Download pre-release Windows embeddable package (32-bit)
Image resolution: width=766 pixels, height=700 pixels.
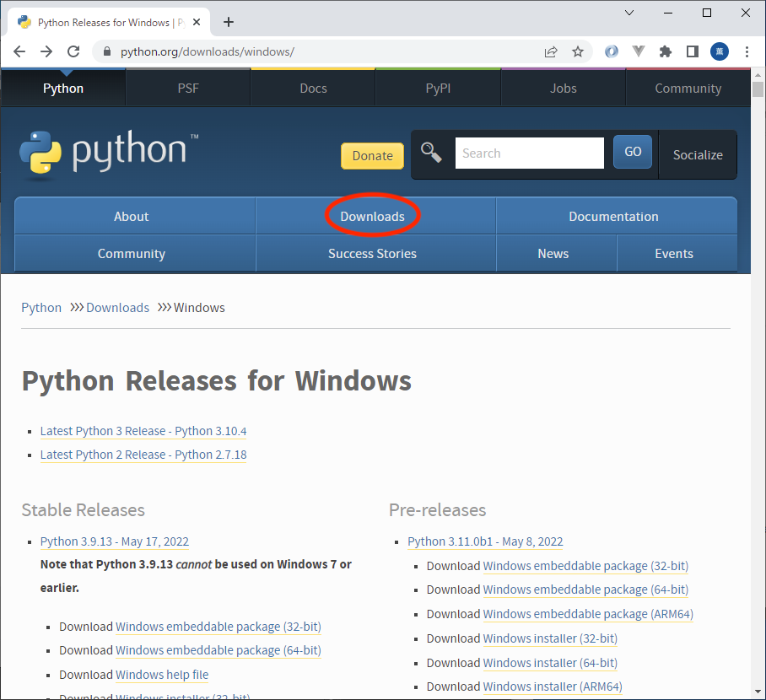click(x=585, y=566)
